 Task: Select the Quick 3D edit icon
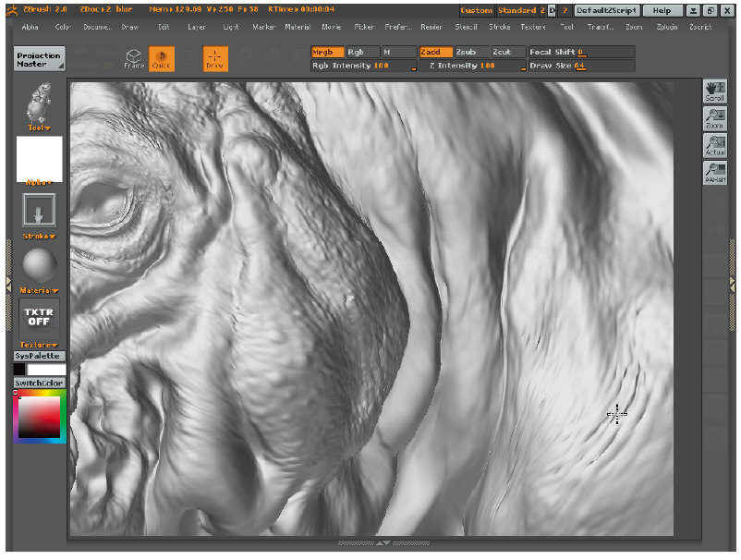(x=162, y=59)
